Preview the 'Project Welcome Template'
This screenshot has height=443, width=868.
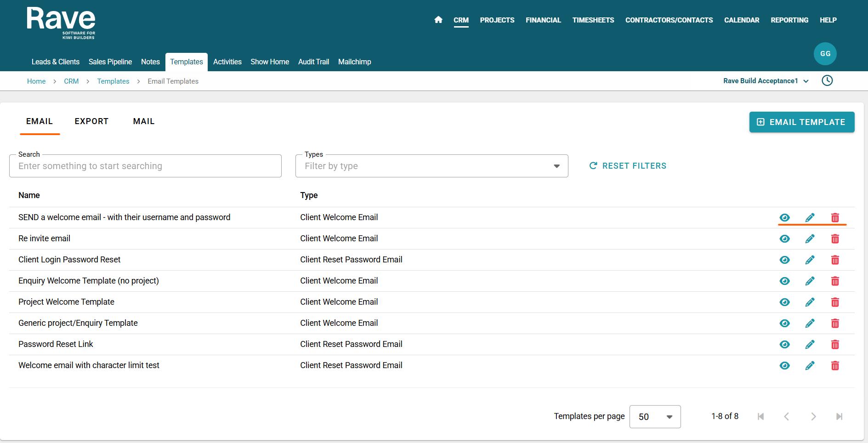785,302
